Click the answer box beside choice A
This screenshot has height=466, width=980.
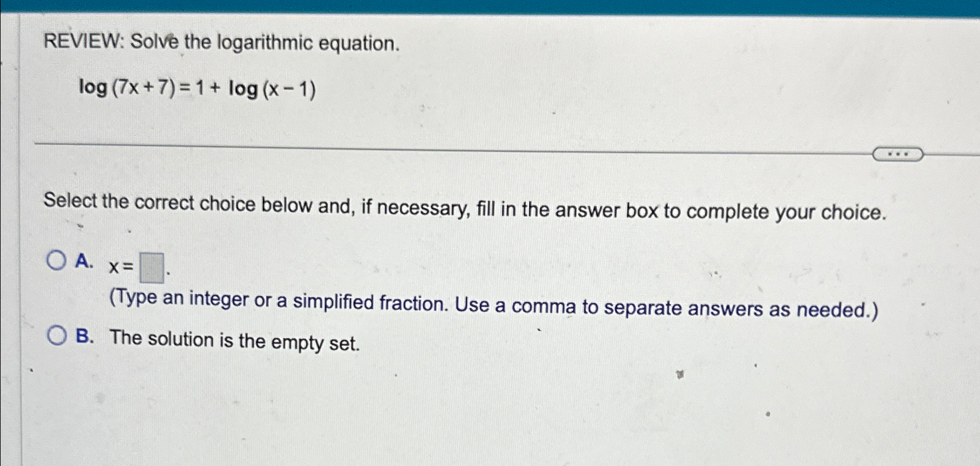tap(151, 269)
